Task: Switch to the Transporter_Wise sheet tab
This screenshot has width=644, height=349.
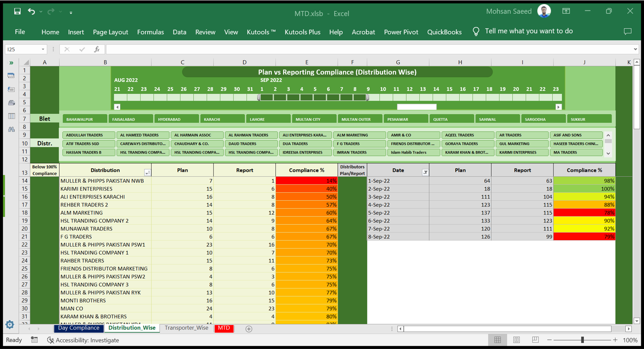Action: [186, 328]
